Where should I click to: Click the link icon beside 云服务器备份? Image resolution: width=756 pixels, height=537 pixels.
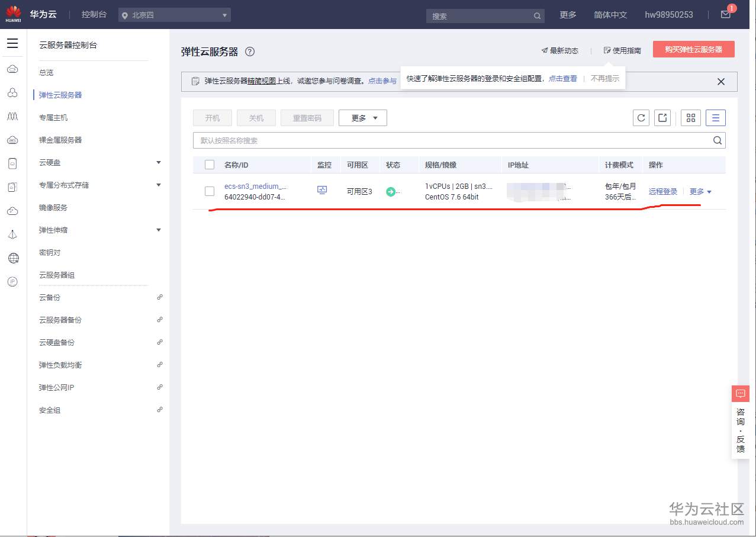point(160,320)
